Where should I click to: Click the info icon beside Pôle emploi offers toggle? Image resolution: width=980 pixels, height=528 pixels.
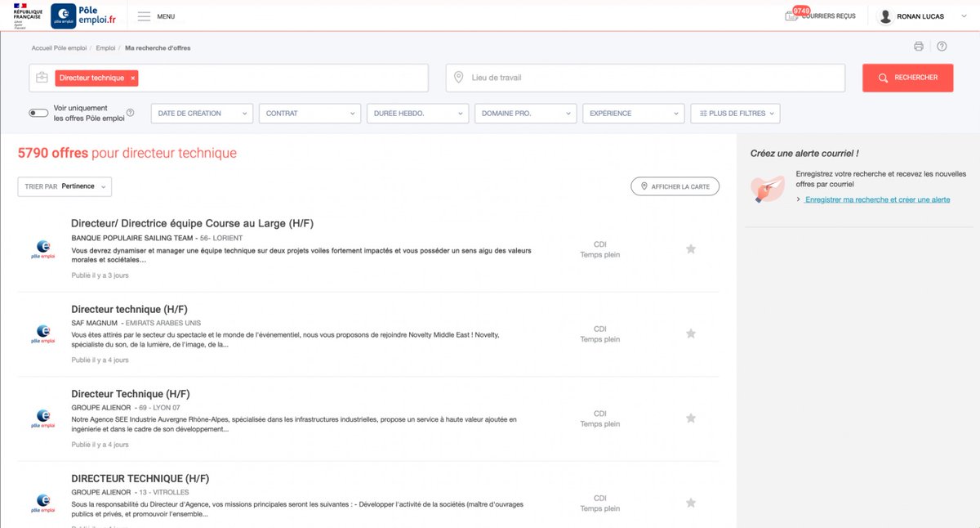click(x=131, y=113)
